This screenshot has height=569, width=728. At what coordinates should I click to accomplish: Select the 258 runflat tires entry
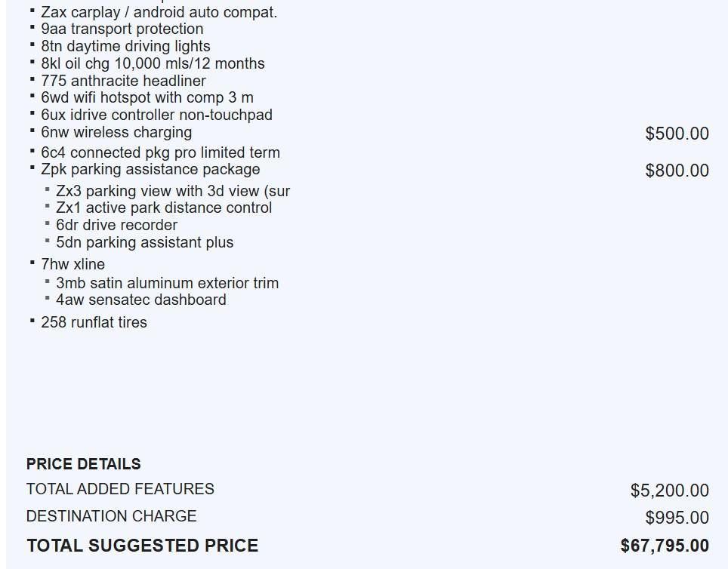[94, 322]
